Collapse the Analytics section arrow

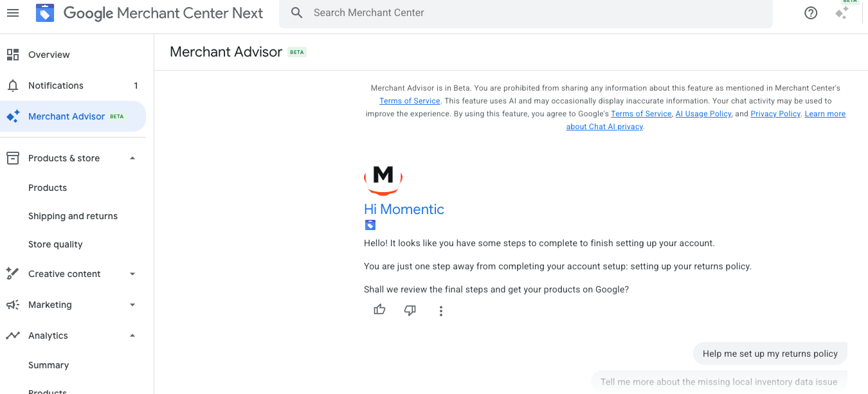132,336
